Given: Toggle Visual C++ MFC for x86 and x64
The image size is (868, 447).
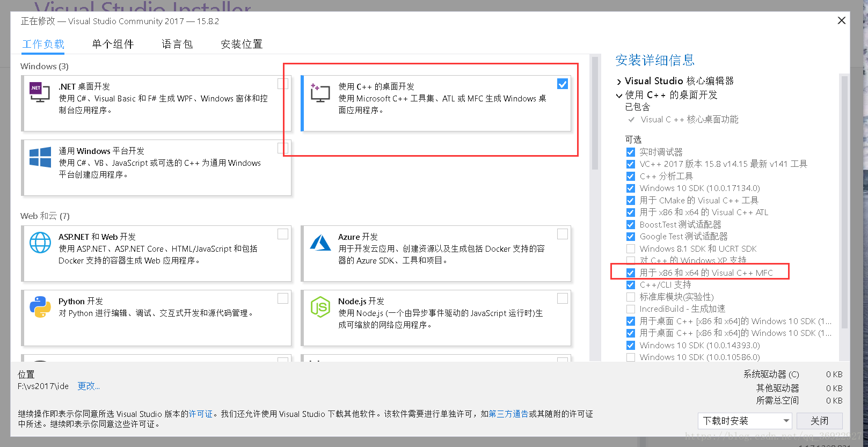Looking at the screenshot, I should [631, 273].
